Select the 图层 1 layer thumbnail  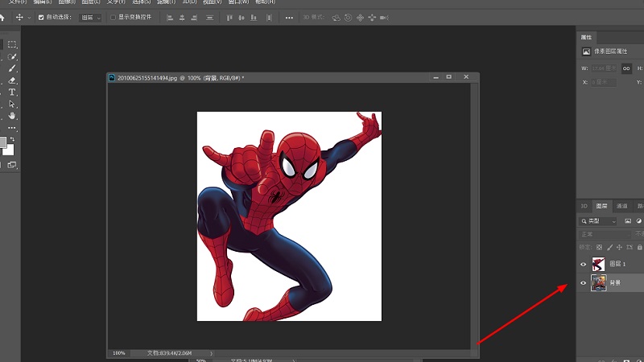pyautogui.click(x=598, y=264)
